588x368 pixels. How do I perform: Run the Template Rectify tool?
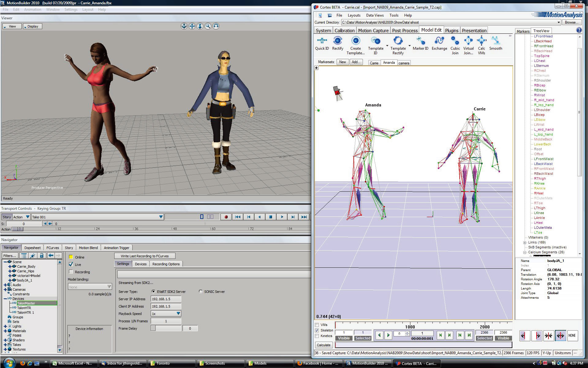coord(398,45)
